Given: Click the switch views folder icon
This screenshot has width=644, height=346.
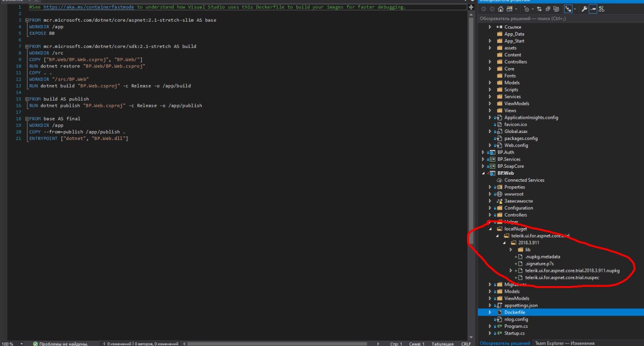Looking at the screenshot, I should click(510, 9).
